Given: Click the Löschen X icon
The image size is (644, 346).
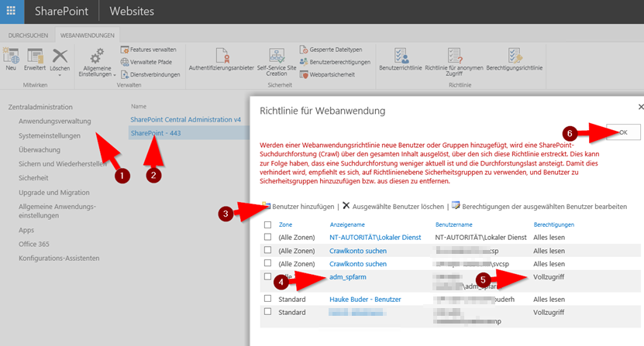Looking at the screenshot, I should pos(60,56).
